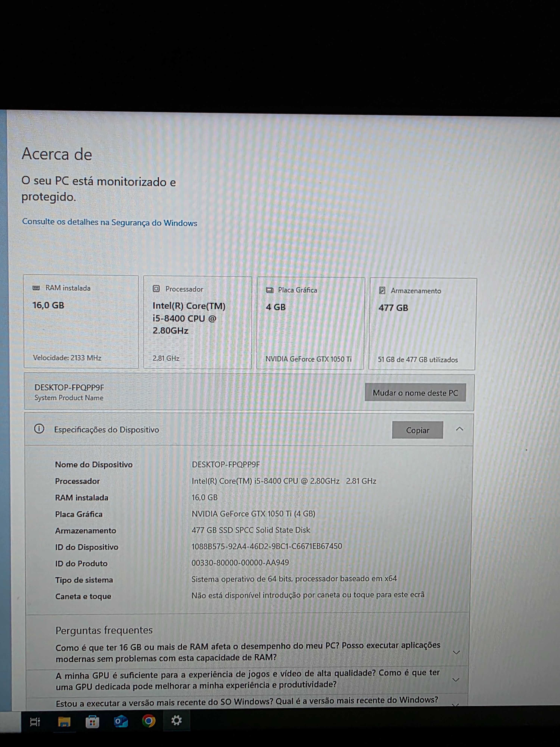Select the Armazenamento 477 GB card

(422, 324)
